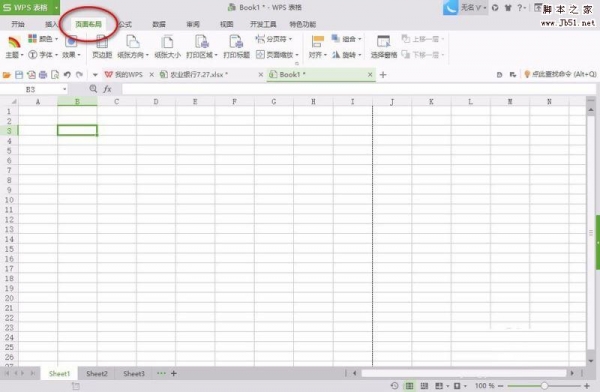Adjust the zoom slider handle

(544, 385)
